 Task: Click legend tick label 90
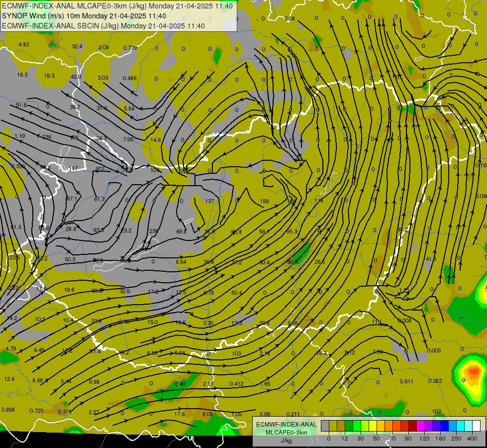pos(408,439)
